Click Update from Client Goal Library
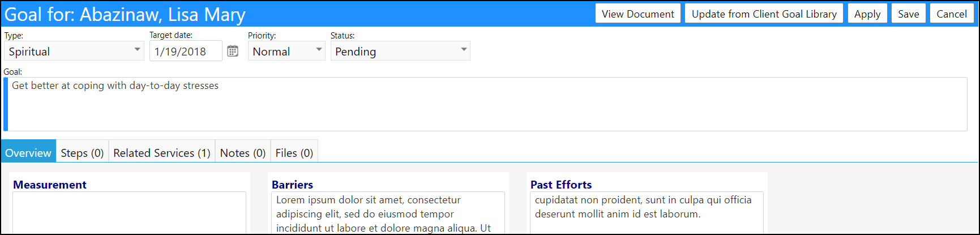980x235 pixels. coord(764,14)
